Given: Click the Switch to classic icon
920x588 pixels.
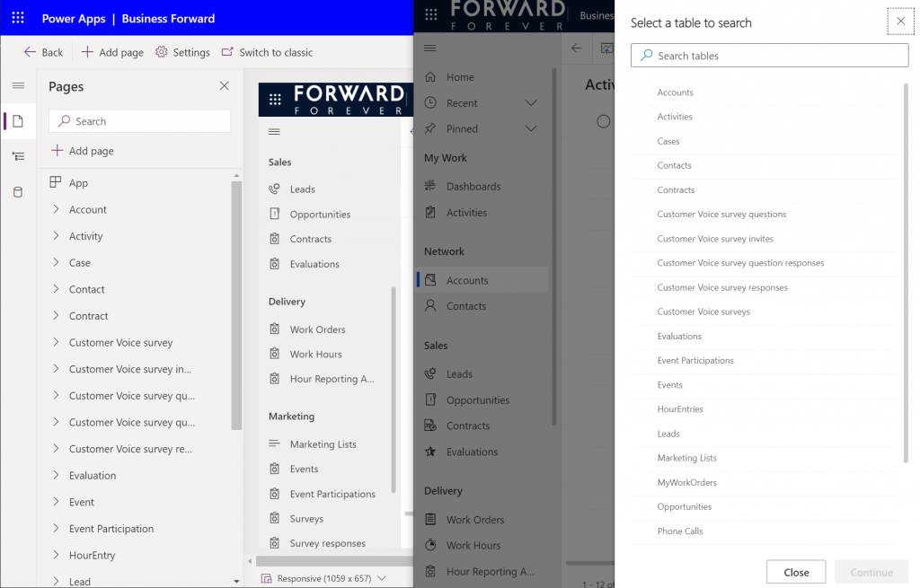Looking at the screenshot, I should [227, 52].
